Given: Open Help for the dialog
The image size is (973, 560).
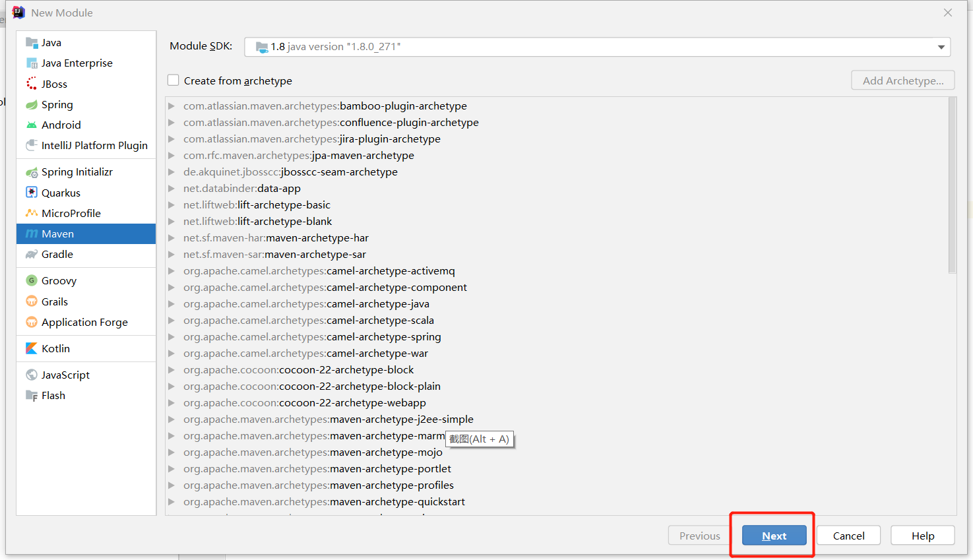Looking at the screenshot, I should point(923,536).
